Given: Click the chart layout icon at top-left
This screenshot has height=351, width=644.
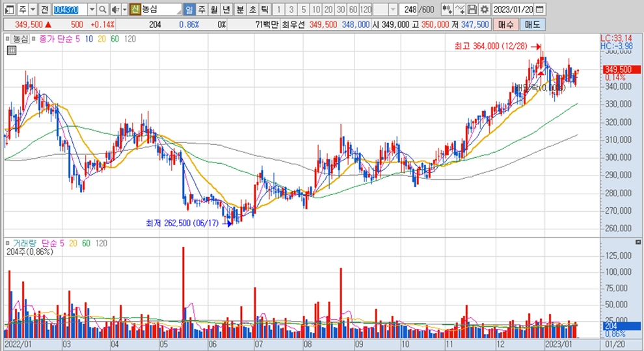Looking at the screenshot, I should pyautogui.click(x=7, y=10).
